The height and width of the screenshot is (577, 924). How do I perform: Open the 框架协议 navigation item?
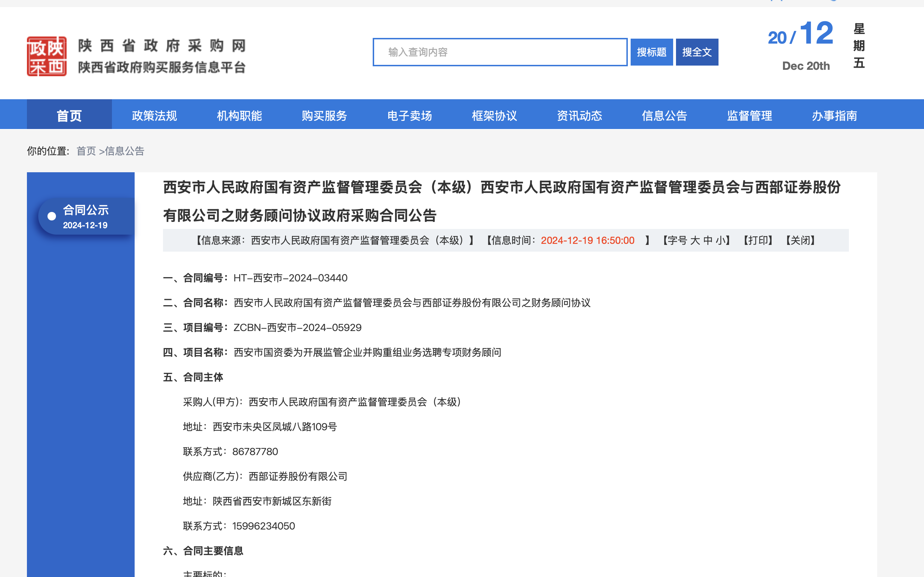(x=495, y=116)
